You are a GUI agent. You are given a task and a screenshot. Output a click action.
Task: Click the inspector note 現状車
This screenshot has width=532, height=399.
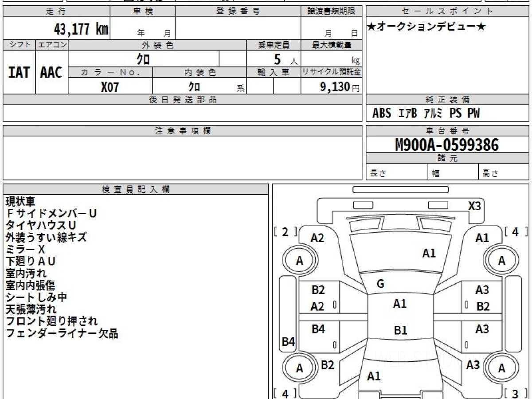20,202
